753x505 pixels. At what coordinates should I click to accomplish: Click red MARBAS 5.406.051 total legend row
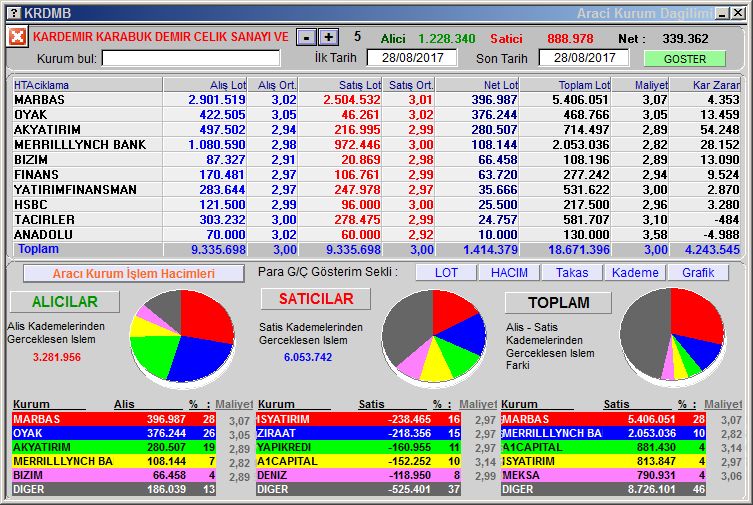click(603, 419)
